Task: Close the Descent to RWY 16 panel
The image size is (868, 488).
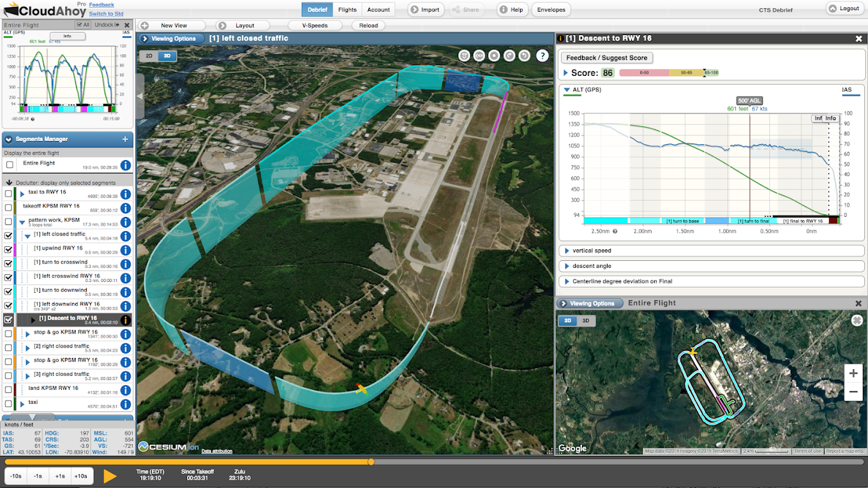Action: [858, 38]
